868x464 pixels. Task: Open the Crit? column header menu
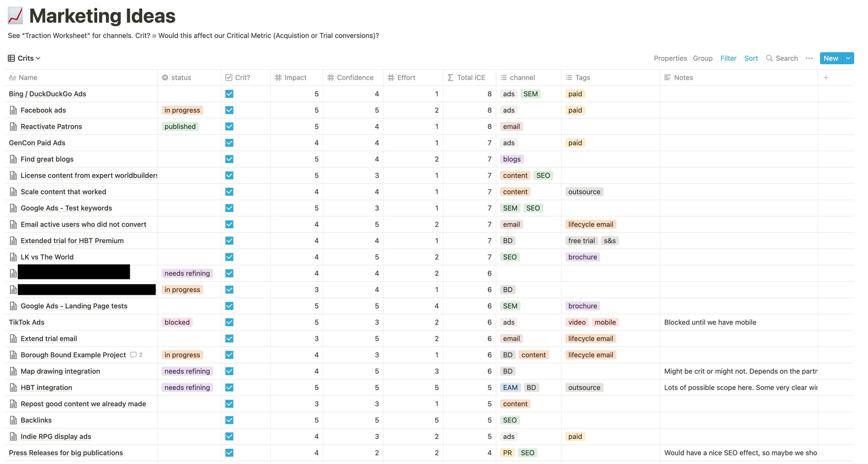pyautogui.click(x=246, y=78)
